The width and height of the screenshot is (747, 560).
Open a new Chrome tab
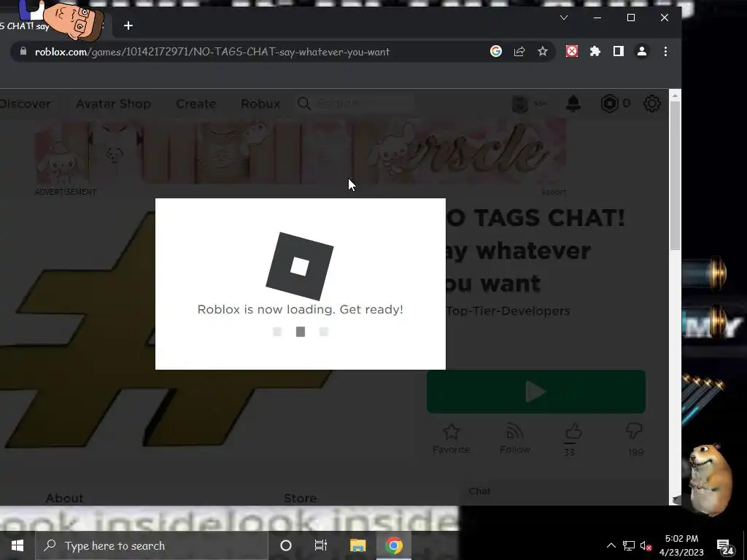pyautogui.click(x=128, y=26)
